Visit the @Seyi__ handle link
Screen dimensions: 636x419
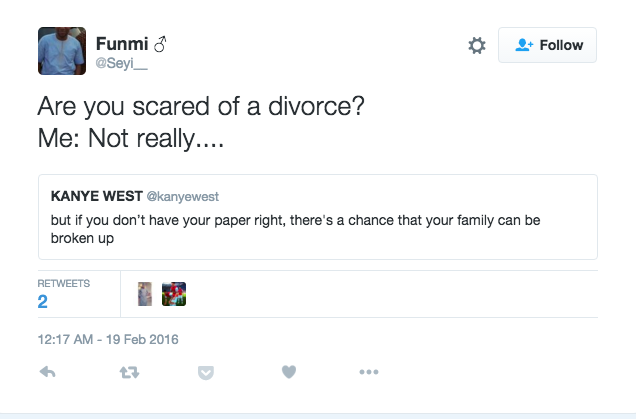click(x=120, y=64)
